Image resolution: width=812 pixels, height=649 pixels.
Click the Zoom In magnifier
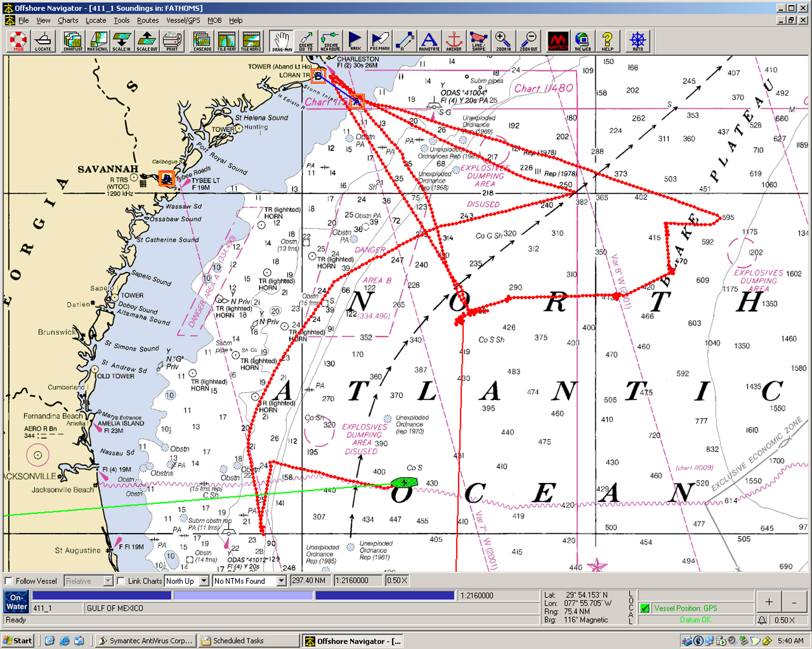pos(503,41)
